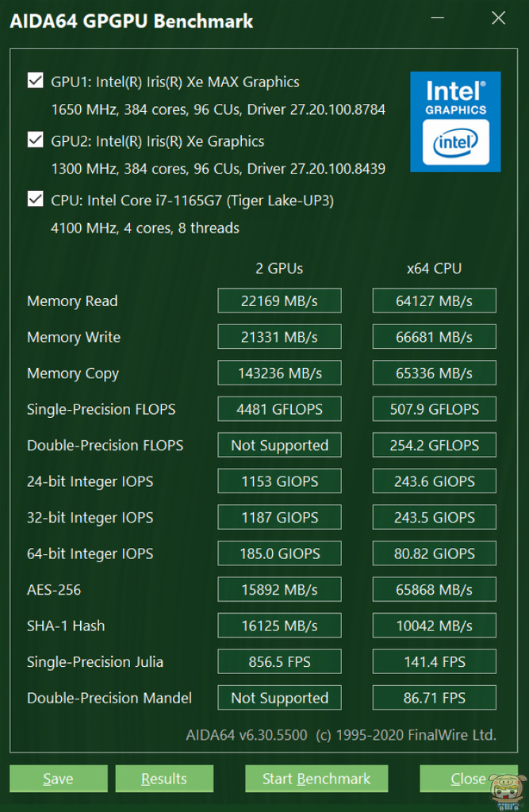Click the GPU Memory Read result 22169 MB/s
Image resolution: width=529 pixels, height=812 pixels.
279,301
